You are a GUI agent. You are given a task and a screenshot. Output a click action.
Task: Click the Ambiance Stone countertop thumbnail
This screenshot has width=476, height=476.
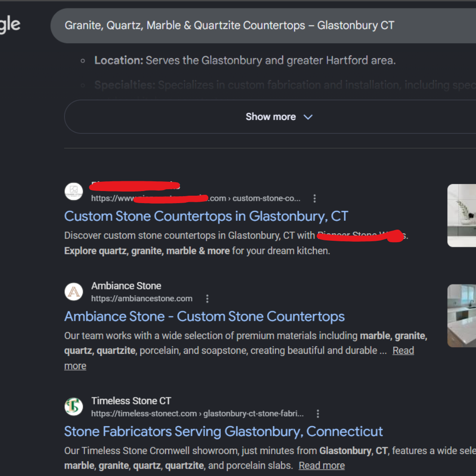(x=462, y=316)
